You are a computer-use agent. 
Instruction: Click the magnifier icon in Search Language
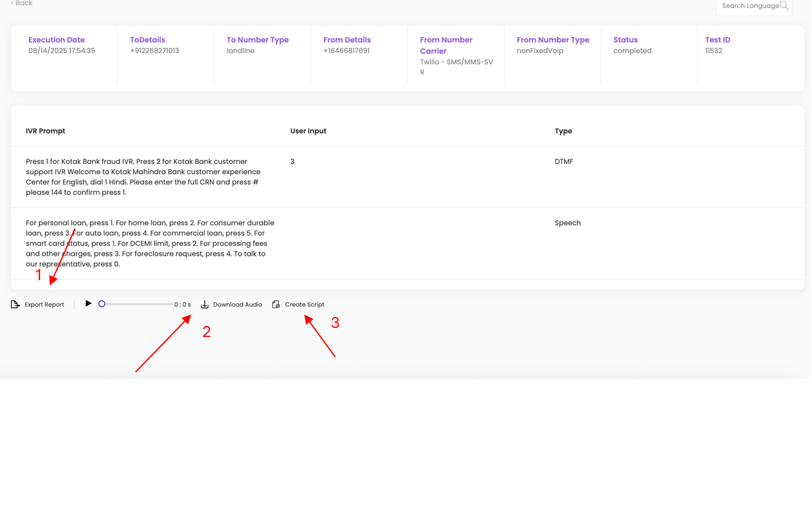784,6
